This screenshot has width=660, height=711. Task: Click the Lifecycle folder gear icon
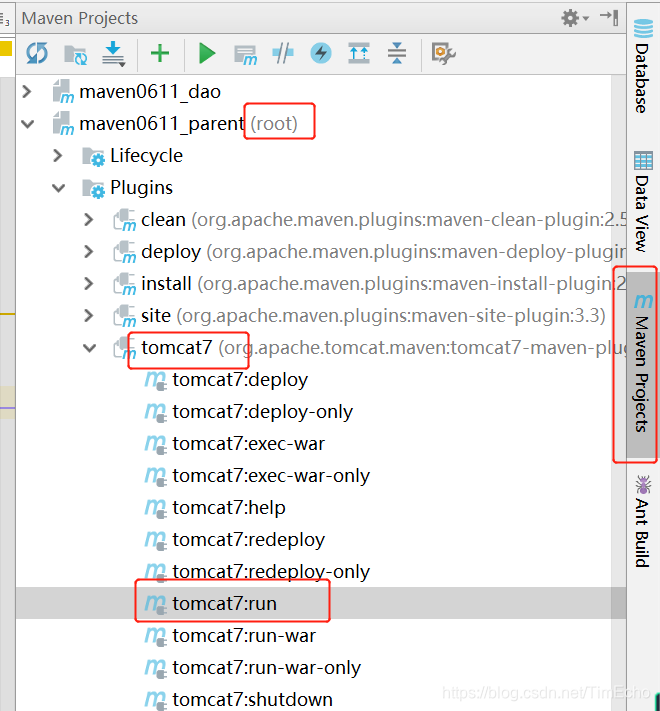click(x=93, y=156)
